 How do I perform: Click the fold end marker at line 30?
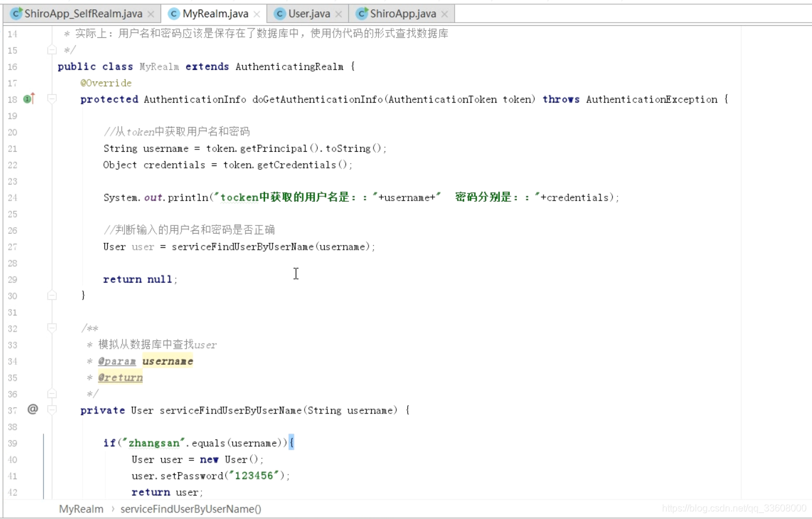(52, 295)
